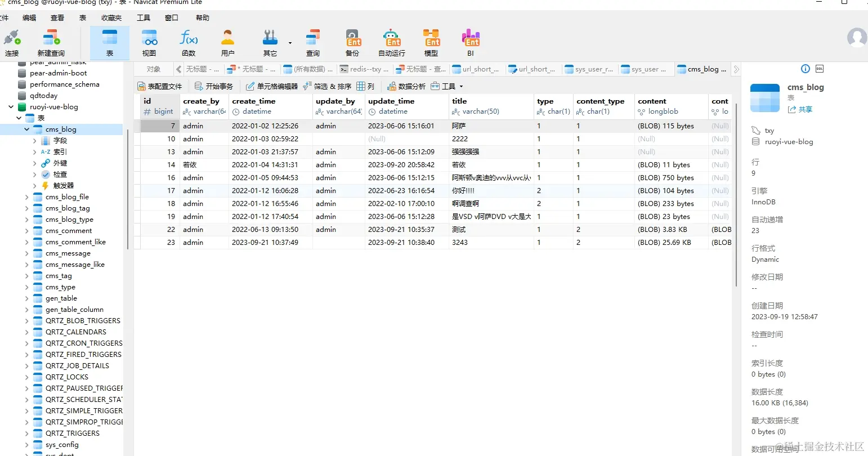
Task: Open the 数据分析 data analysis tool
Action: [406, 86]
